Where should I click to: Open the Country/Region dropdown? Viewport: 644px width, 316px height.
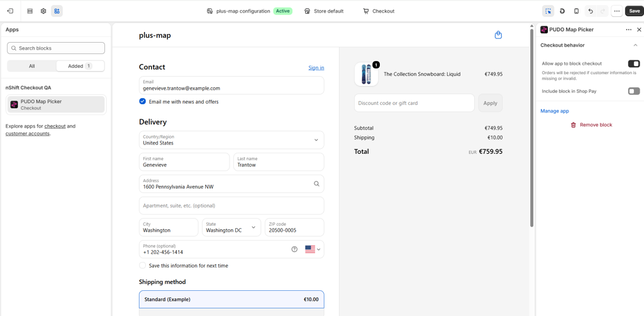tap(231, 140)
